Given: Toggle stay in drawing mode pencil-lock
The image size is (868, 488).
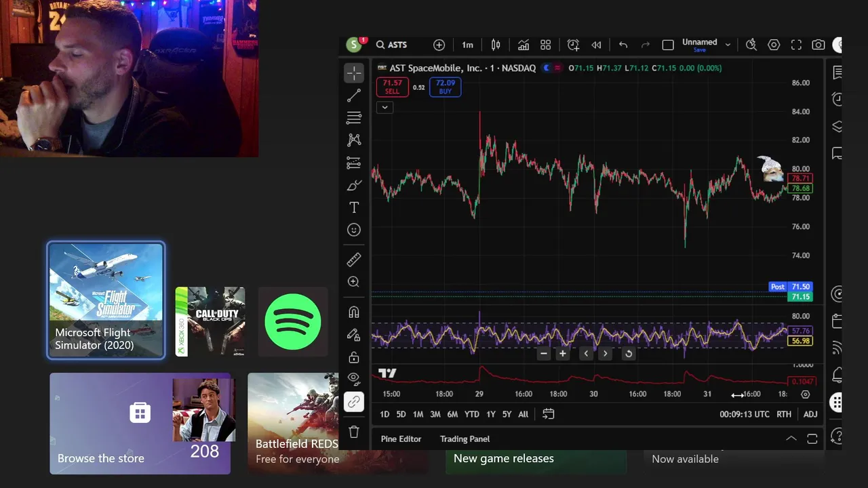Looking at the screenshot, I should pos(354,335).
